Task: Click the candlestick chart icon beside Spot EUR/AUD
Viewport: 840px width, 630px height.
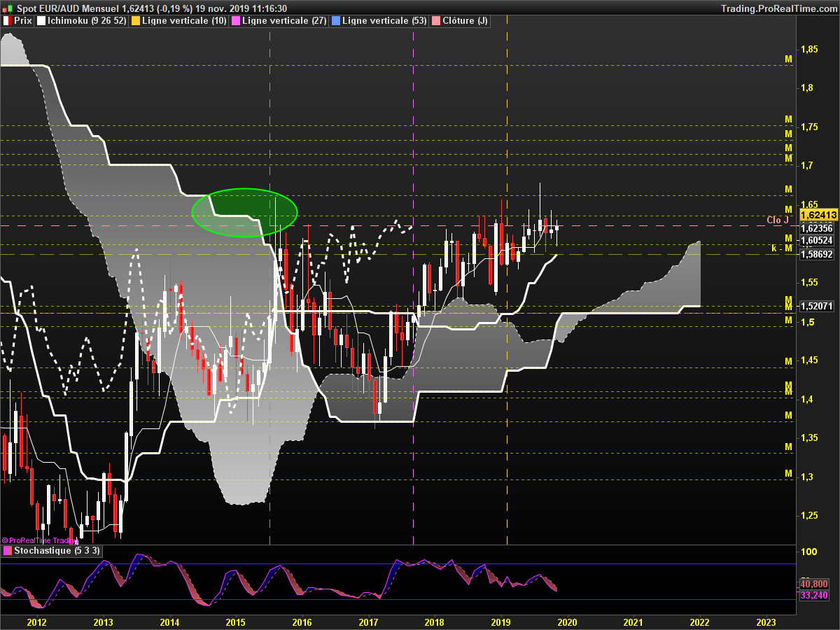Action: [x=7, y=8]
